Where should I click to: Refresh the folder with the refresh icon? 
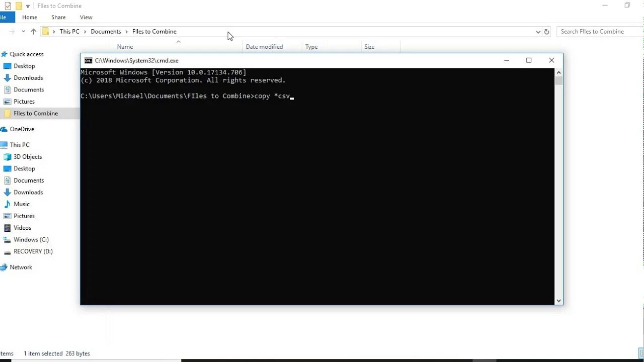(x=547, y=32)
